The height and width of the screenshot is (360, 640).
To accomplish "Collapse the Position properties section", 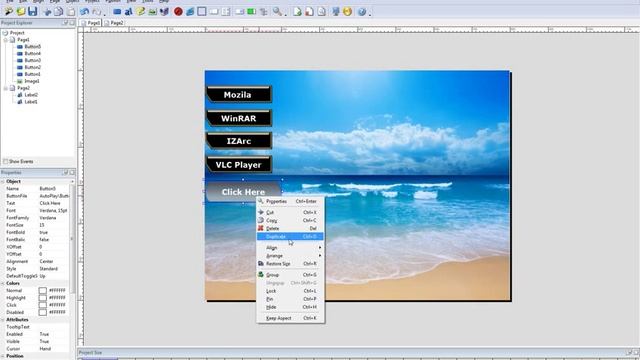I will tap(3, 356).
